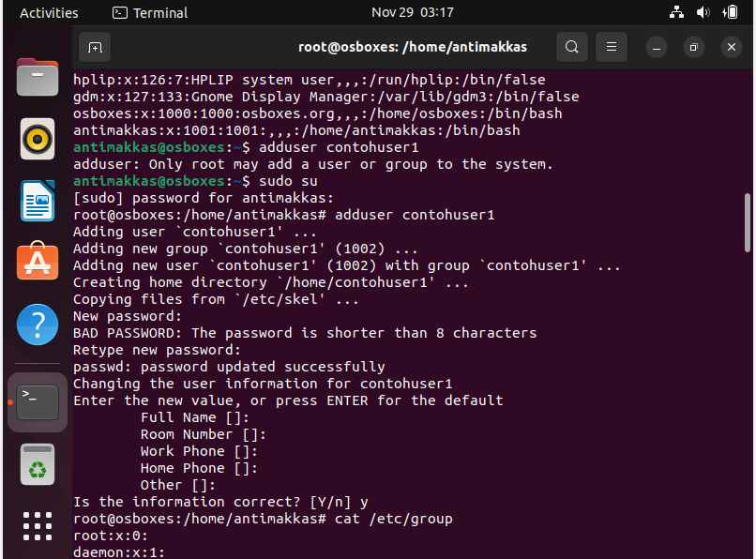The image size is (756, 559).
Task: Open the terminal hamburger menu
Action: [611, 47]
